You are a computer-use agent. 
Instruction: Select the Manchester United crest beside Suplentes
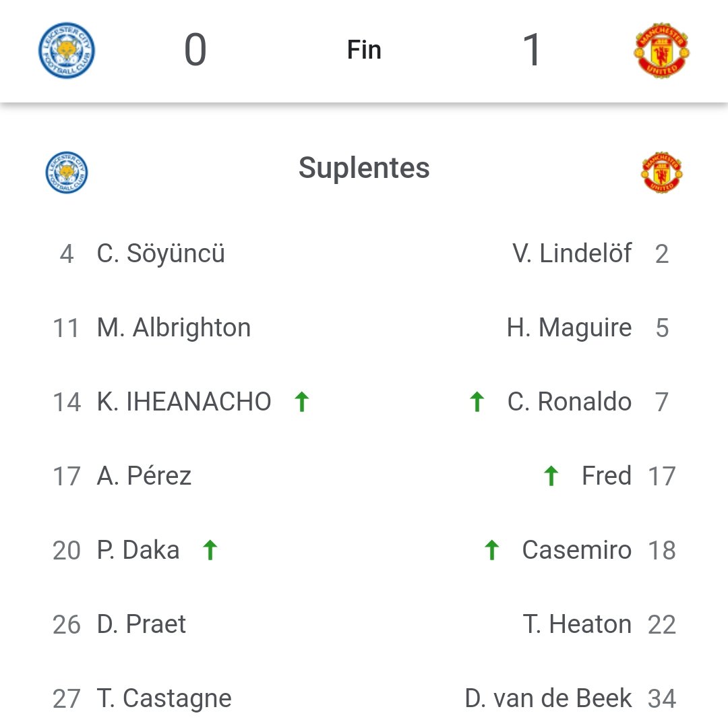tap(662, 173)
